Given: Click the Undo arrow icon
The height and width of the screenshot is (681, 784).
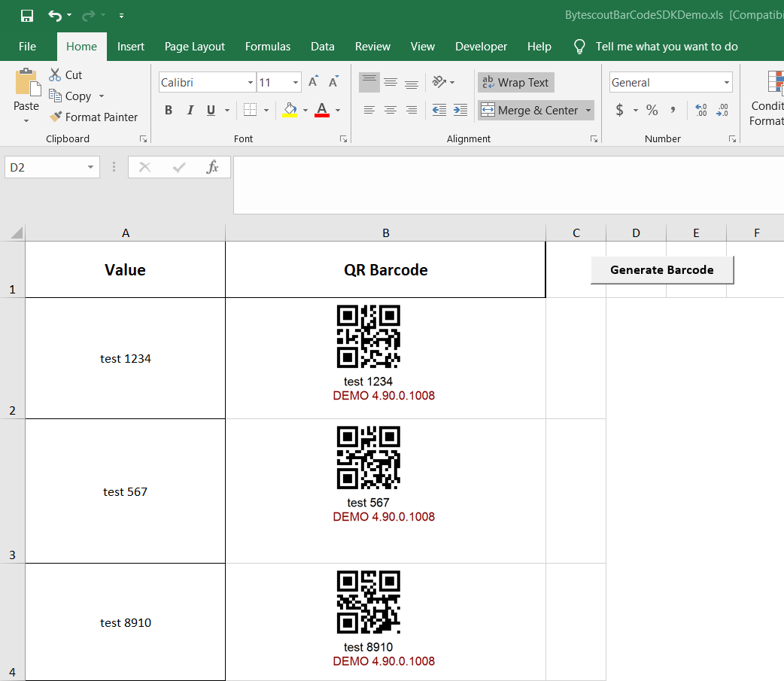Looking at the screenshot, I should pos(54,15).
